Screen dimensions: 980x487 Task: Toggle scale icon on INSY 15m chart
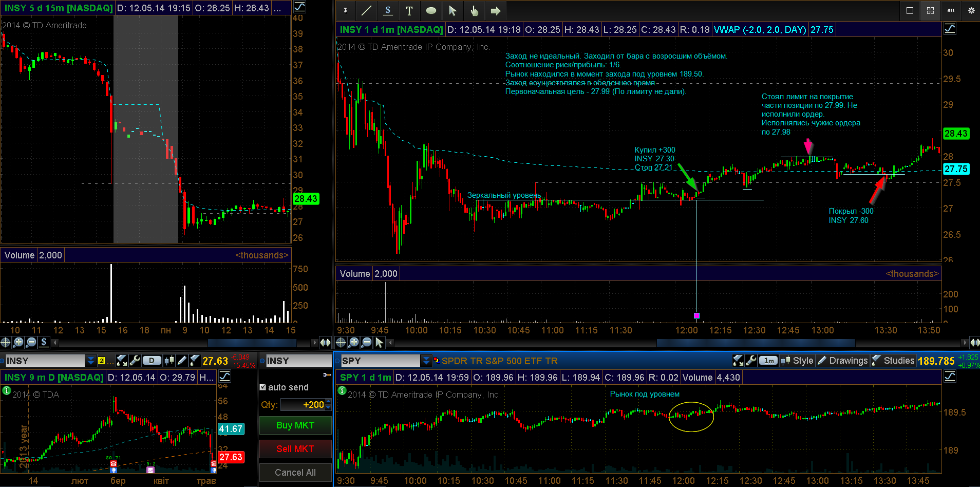click(299, 7)
